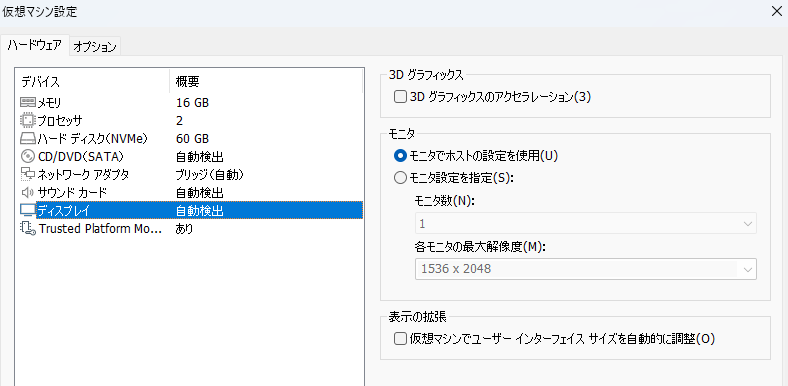Select the メモリ device icon
Viewport: 788px width, 386px height.
[x=28, y=103]
